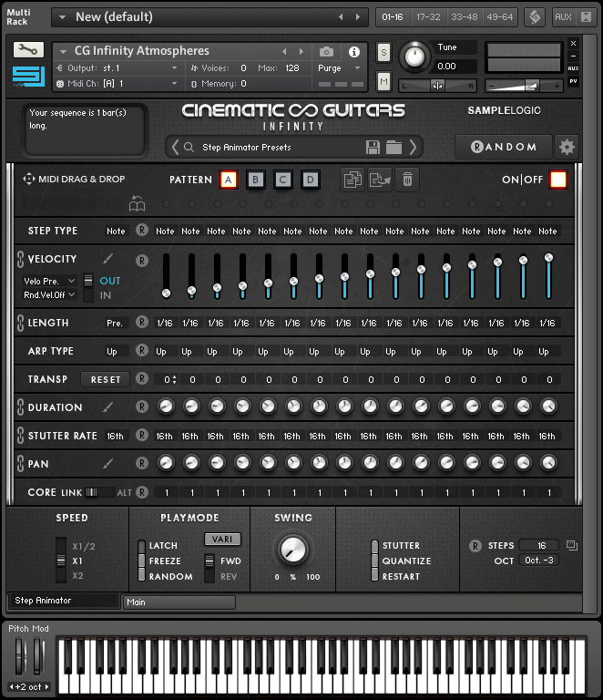
Task: Randomize Length row R button
Action: (x=142, y=322)
